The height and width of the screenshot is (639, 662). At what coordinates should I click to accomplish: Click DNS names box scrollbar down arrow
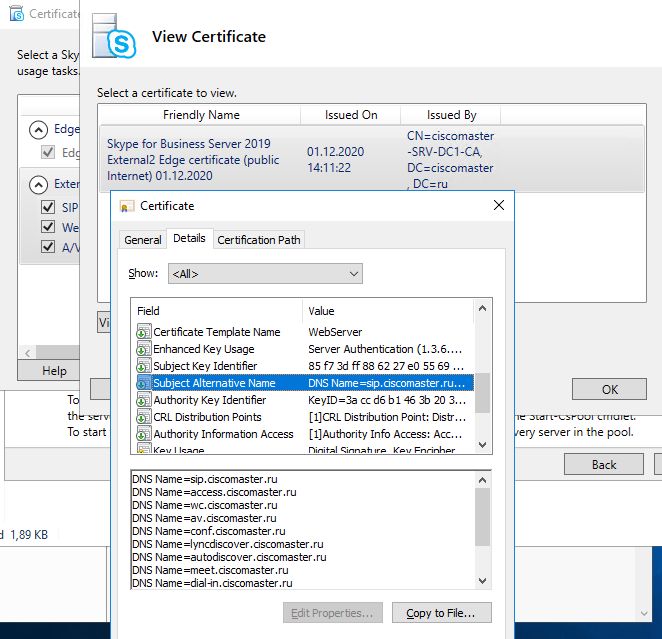coord(483,581)
